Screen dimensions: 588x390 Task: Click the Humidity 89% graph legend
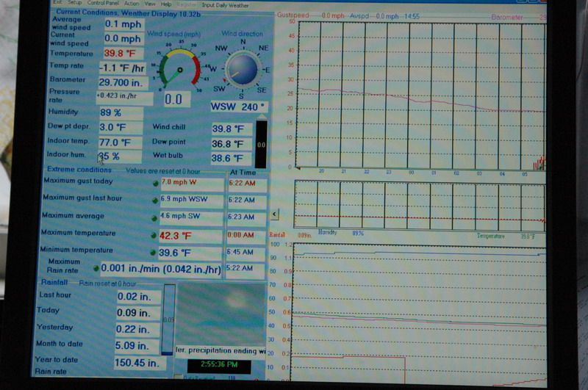340,233
